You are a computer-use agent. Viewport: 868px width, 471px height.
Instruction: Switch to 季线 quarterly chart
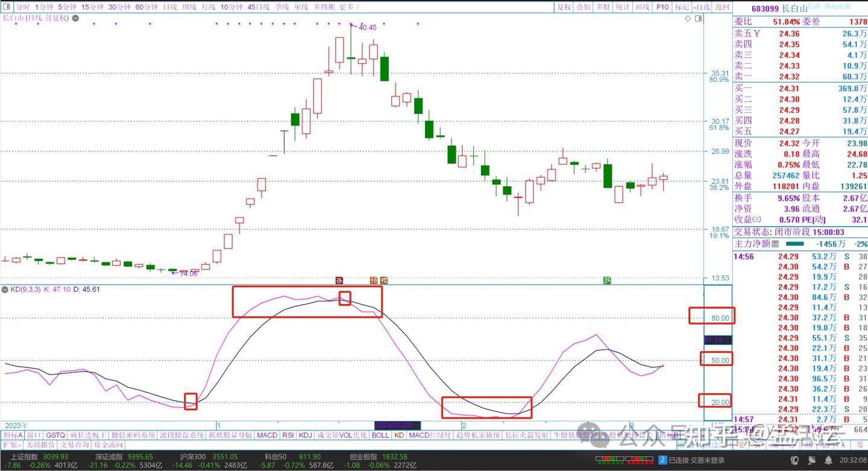point(282,7)
